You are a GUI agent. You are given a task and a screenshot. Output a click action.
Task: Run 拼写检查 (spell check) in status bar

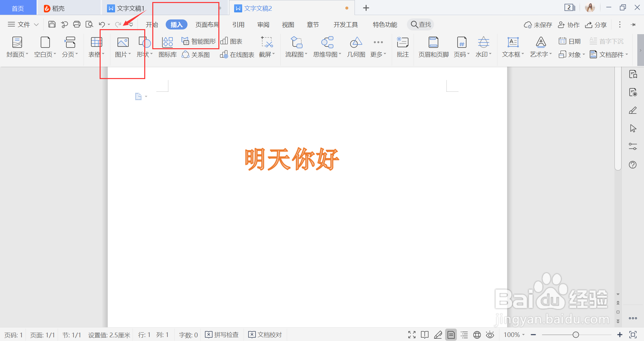[x=222, y=334]
